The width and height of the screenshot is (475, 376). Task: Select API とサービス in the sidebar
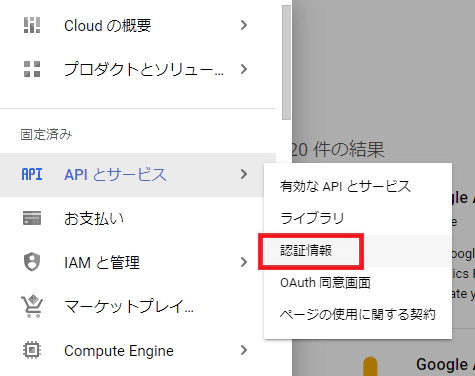(x=138, y=175)
